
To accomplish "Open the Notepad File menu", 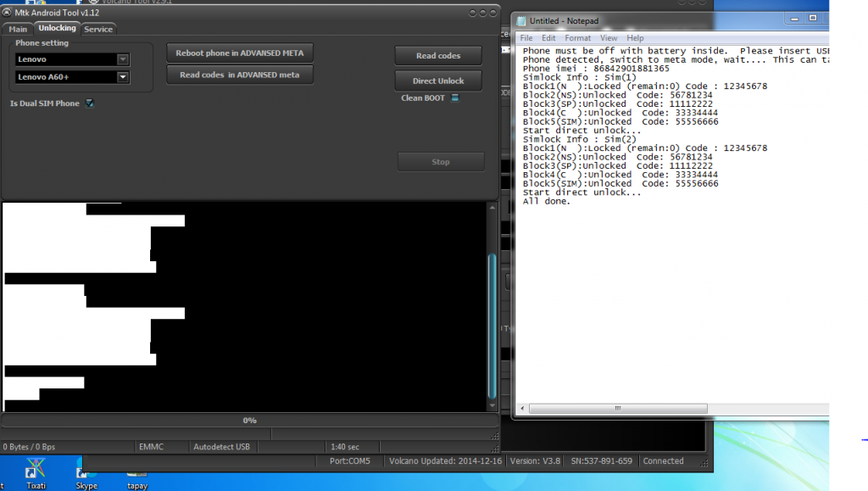I will [x=526, y=38].
